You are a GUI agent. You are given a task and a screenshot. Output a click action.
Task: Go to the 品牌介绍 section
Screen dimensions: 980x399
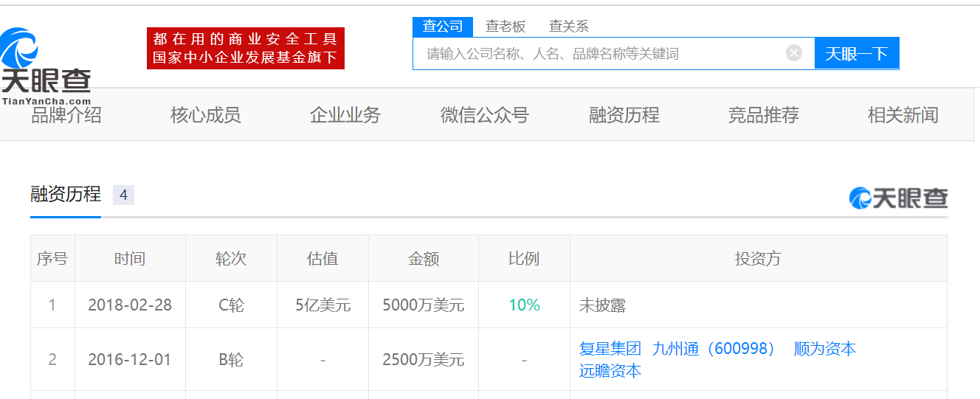coord(66,115)
